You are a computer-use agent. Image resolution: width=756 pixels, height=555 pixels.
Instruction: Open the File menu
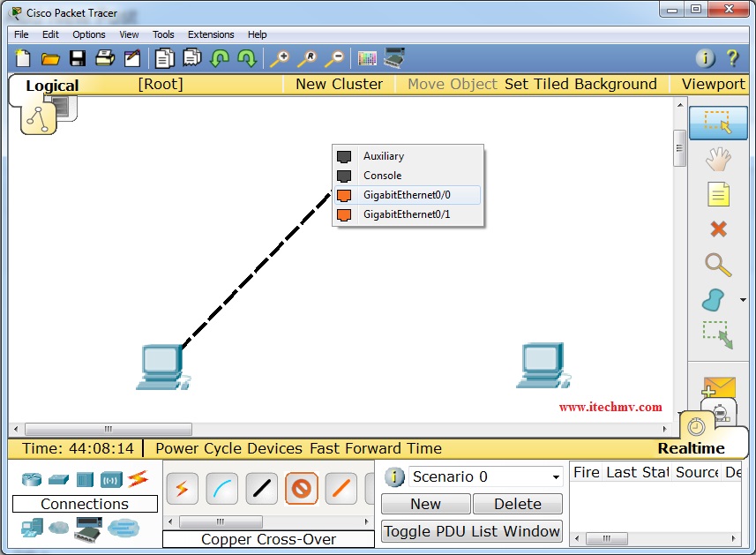tap(21, 34)
